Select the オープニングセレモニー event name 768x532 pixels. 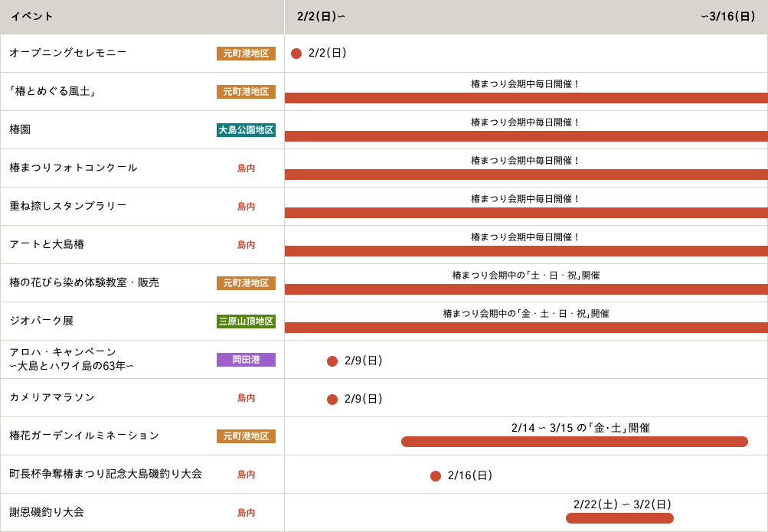tap(67, 52)
